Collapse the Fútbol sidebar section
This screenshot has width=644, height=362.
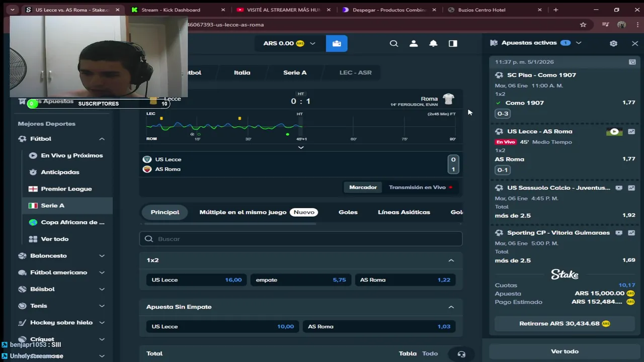[x=102, y=139]
